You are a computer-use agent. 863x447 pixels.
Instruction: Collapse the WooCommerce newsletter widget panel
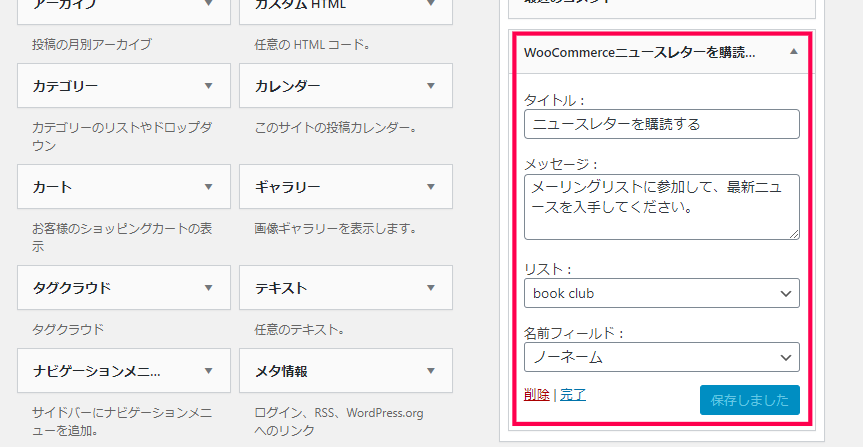(x=793, y=52)
